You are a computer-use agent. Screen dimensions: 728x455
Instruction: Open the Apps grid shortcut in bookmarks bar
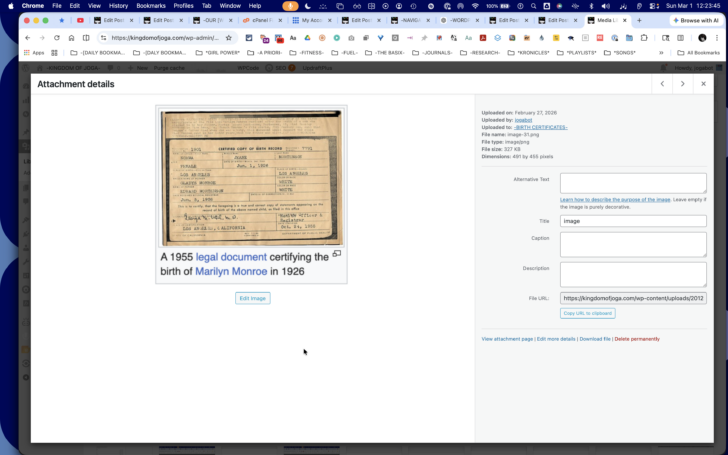click(x=34, y=53)
